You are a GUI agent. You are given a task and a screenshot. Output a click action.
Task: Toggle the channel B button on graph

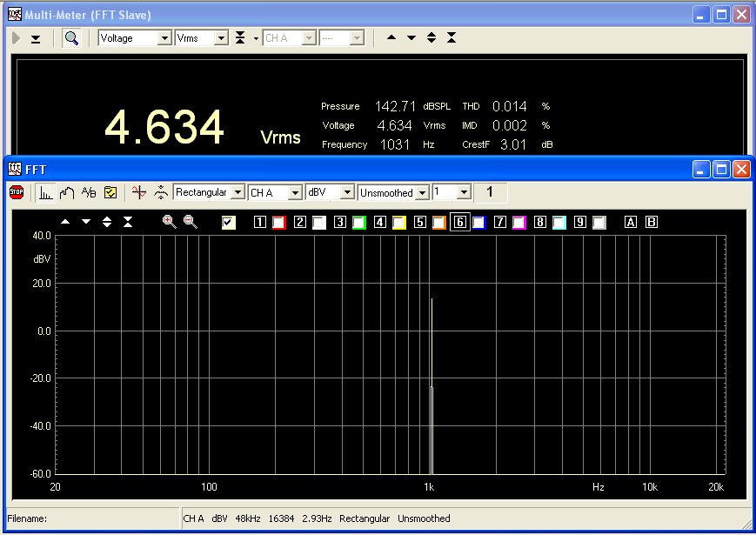[651, 222]
